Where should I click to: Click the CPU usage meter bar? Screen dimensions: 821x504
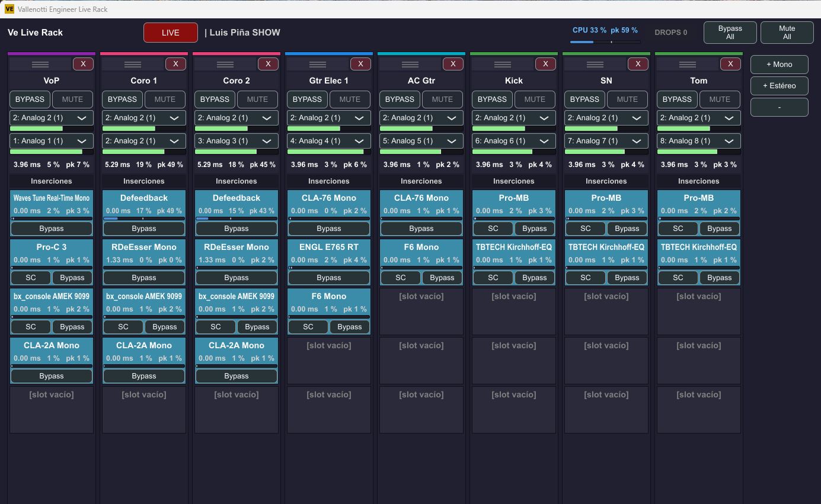[605, 42]
